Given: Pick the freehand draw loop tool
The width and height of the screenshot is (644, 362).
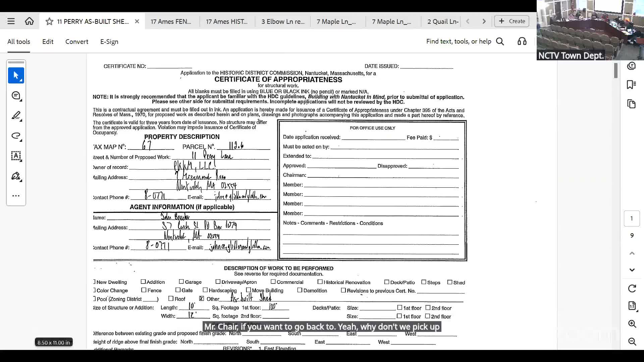Looking at the screenshot, I should (x=16, y=136).
